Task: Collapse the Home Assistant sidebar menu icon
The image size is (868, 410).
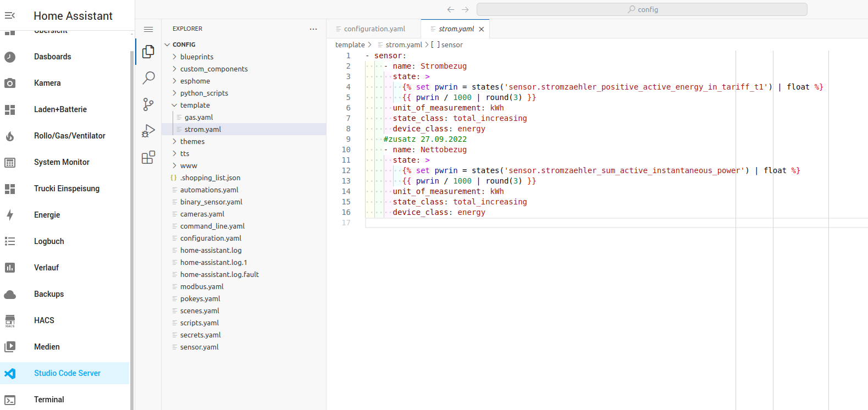Action: pos(10,15)
